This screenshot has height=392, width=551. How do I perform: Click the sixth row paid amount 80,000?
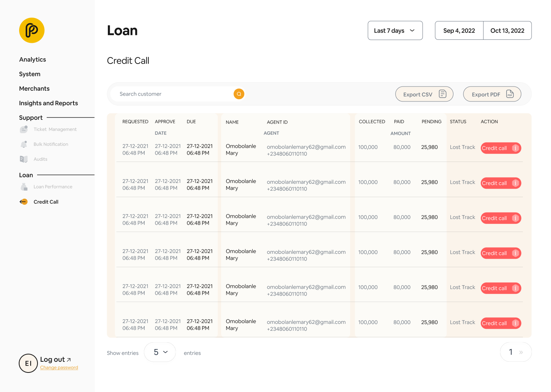[x=402, y=322]
